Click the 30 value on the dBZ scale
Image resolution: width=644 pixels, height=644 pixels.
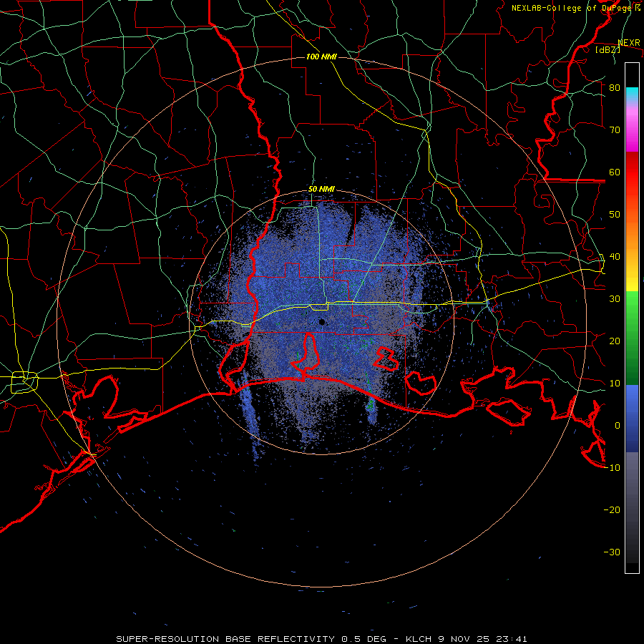(x=615, y=299)
